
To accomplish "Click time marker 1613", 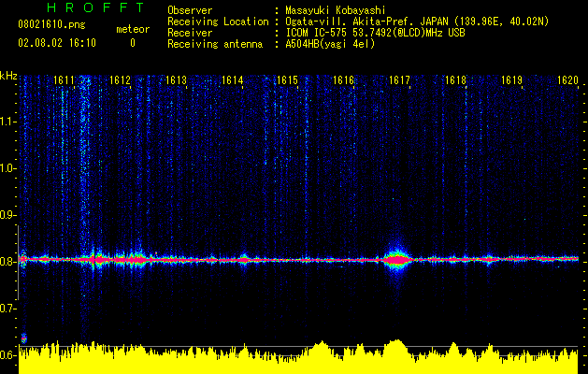I will click(176, 79).
